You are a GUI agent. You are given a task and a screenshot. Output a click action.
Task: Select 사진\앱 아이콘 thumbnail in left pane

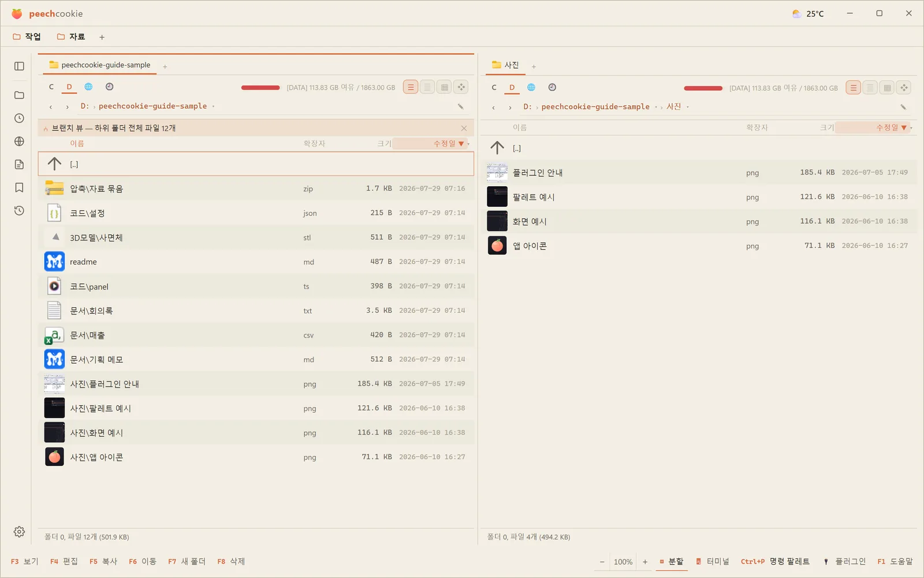(x=54, y=457)
